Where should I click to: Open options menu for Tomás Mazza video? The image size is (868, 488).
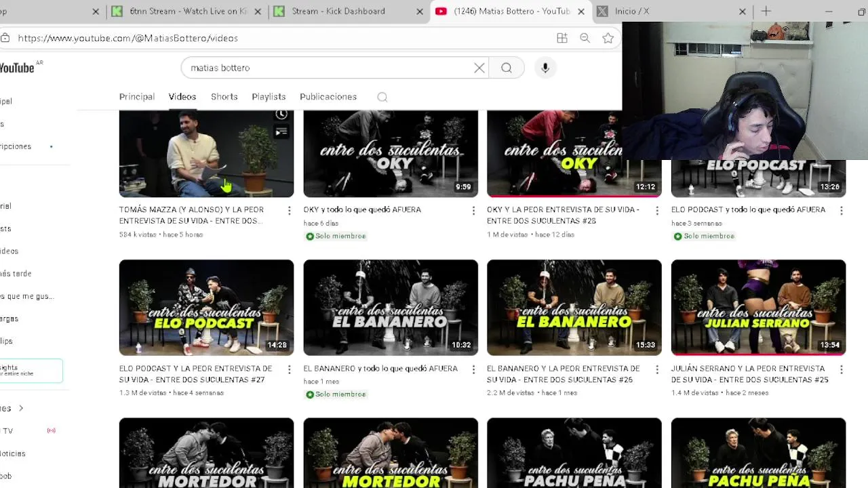coord(290,211)
